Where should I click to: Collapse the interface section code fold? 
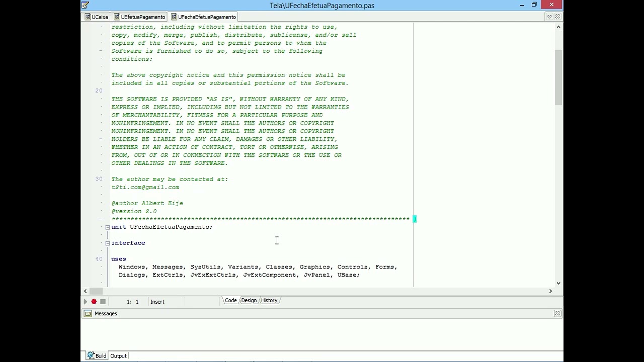107,243
